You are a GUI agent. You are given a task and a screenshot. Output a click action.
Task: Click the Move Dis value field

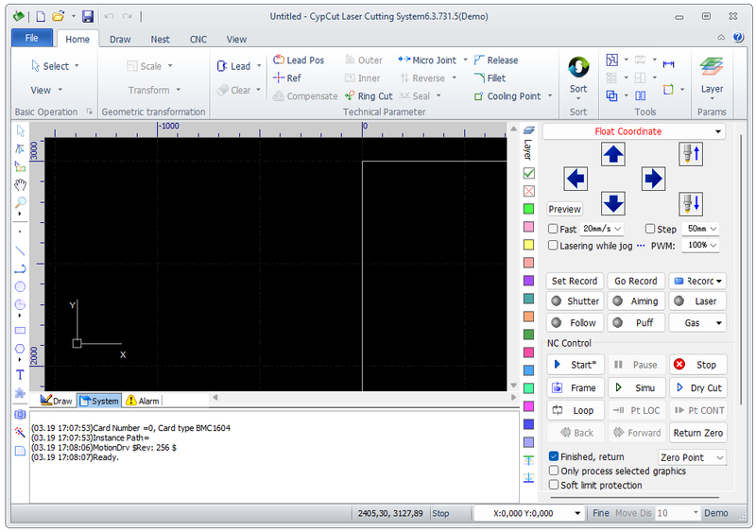click(678, 513)
